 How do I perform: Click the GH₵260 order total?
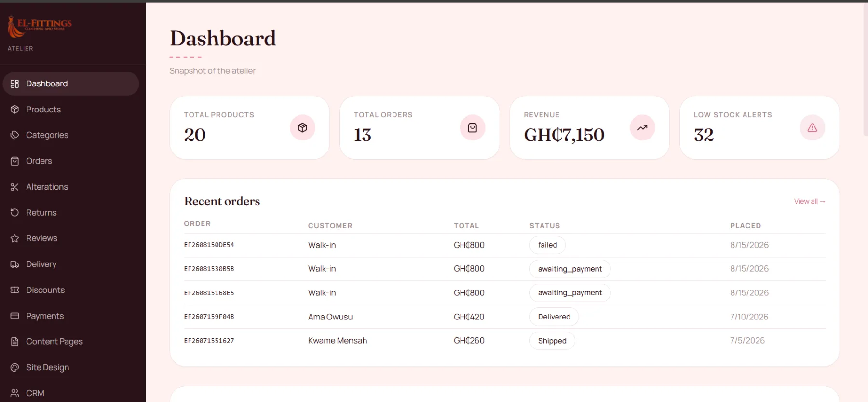click(x=469, y=341)
